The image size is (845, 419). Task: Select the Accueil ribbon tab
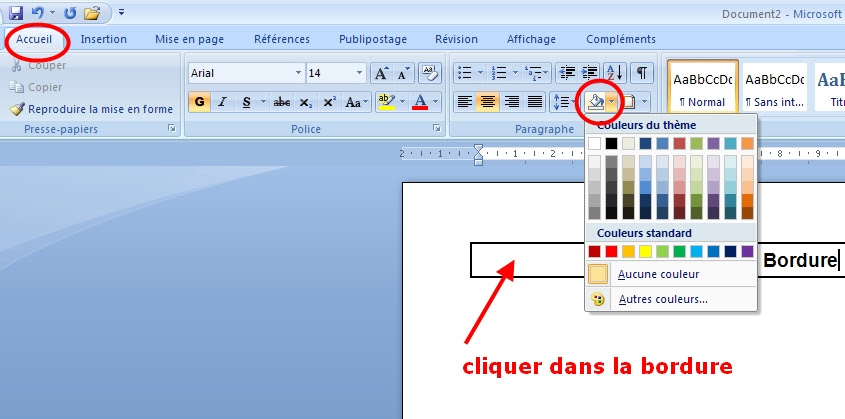[34, 39]
